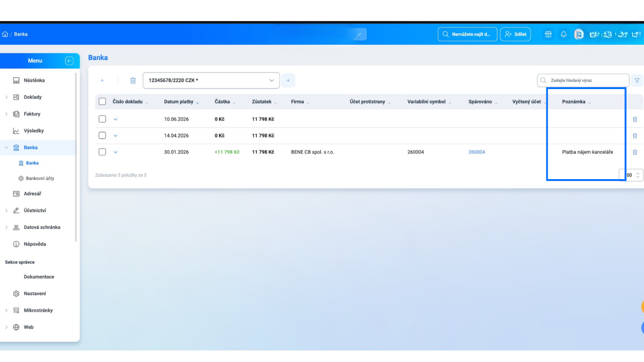Viewport: 644px width, 362px height.
Task: Expand Datová schránka in the sidebar
Action: coord(6,228)
